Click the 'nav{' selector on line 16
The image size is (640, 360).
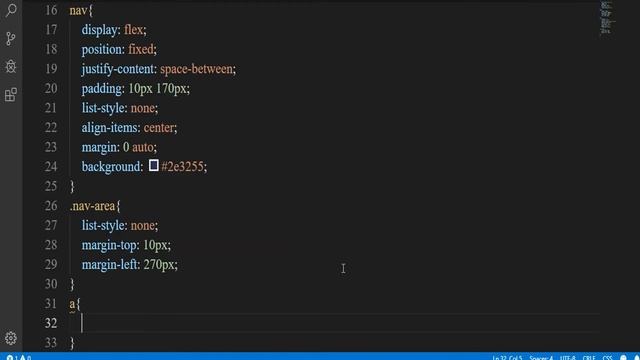81,10
